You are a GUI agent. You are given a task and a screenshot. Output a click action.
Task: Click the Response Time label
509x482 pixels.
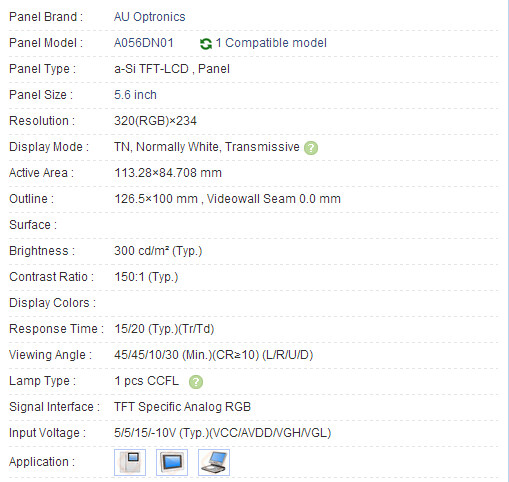point(56,329)
